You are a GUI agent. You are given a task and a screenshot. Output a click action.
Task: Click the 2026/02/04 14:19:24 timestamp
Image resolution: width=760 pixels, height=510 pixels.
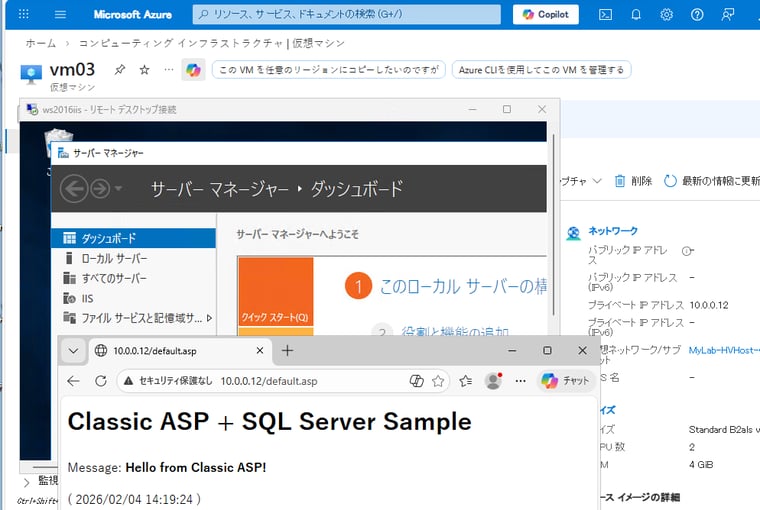coord(134,499)
